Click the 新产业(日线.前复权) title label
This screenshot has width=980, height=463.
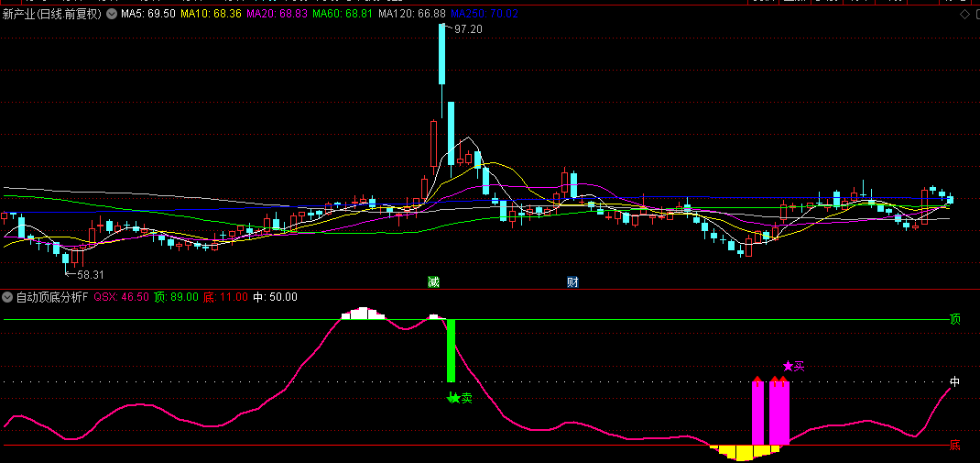click(x=52, y=14)
